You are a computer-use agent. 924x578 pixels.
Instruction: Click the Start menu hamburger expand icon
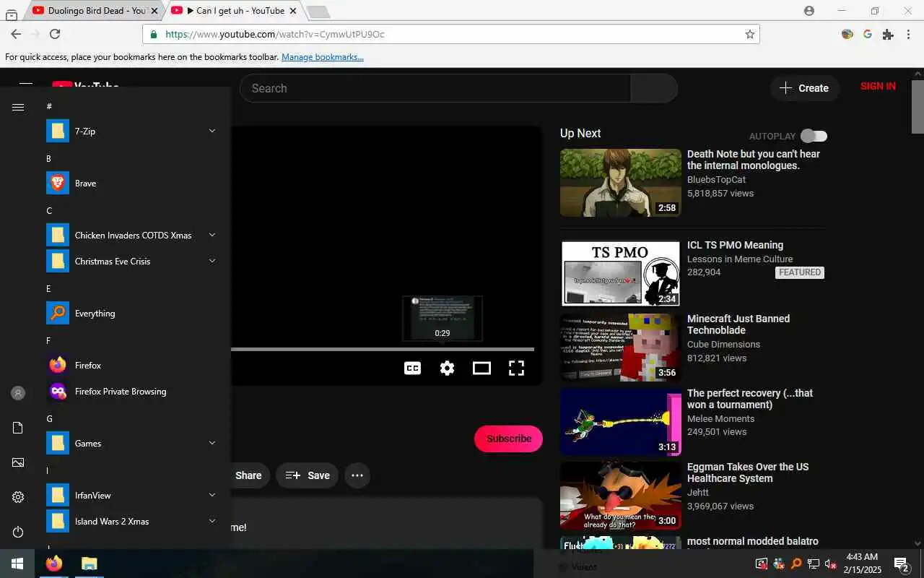[18, 107]
